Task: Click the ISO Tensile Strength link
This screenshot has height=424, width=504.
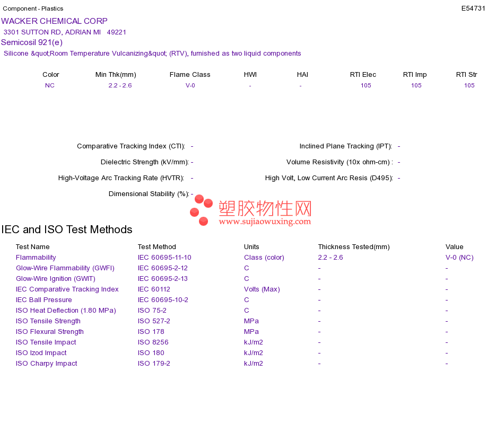Action: click(48, 321)
